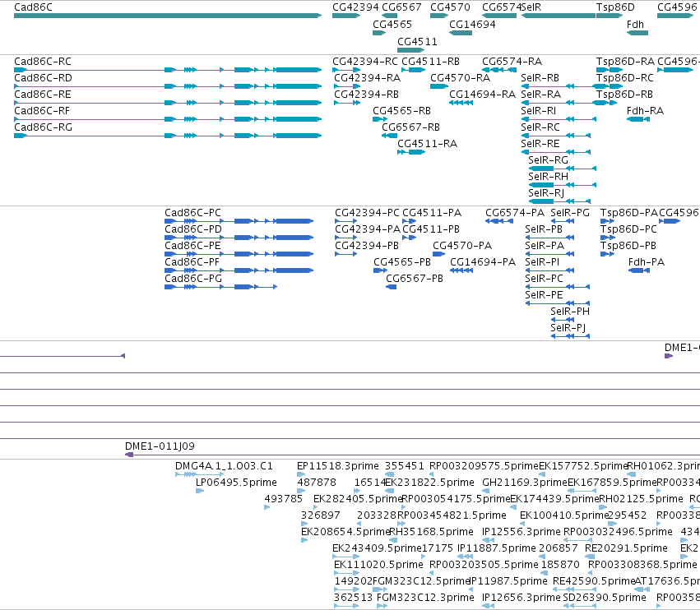The image size is (700, 610).
Task: Click the CG4570-RA transcript
Action: point(439,86)
